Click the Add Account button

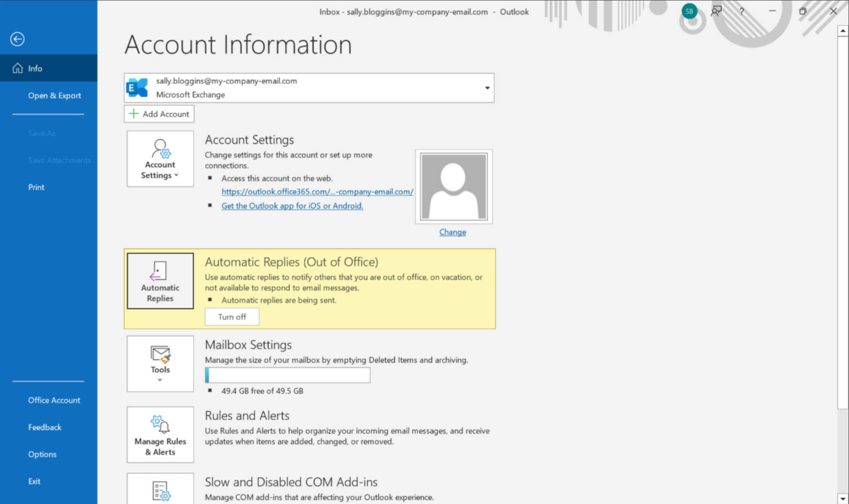(x=159, y=114)
